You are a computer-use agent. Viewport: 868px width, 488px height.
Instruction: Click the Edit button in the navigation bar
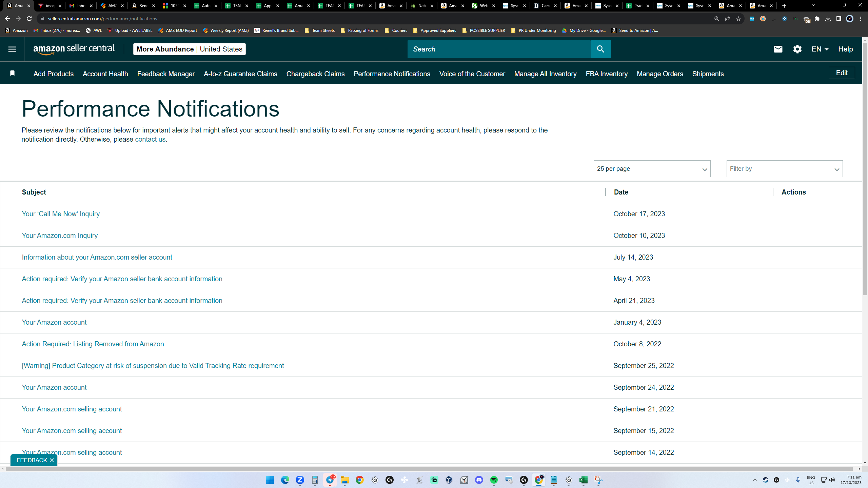point(842,73)
